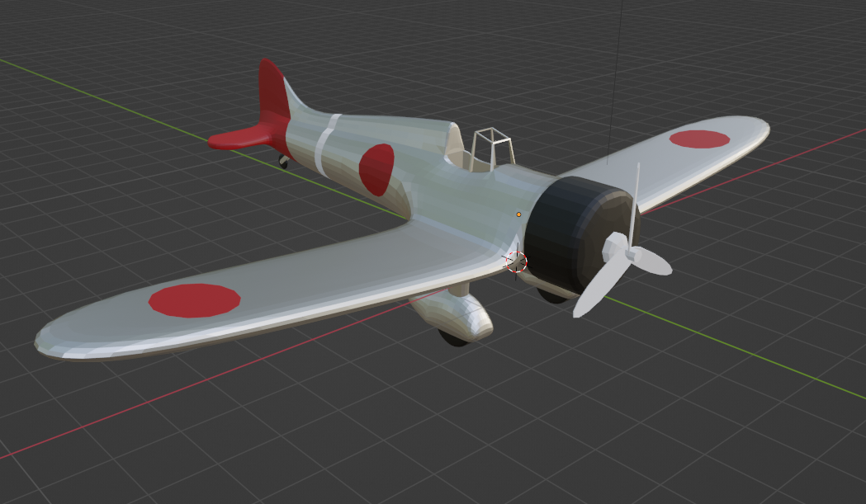The width and height of the screenshot is (866, 504).
Task: Select the small tail wheel
Action: click(284, 161)
